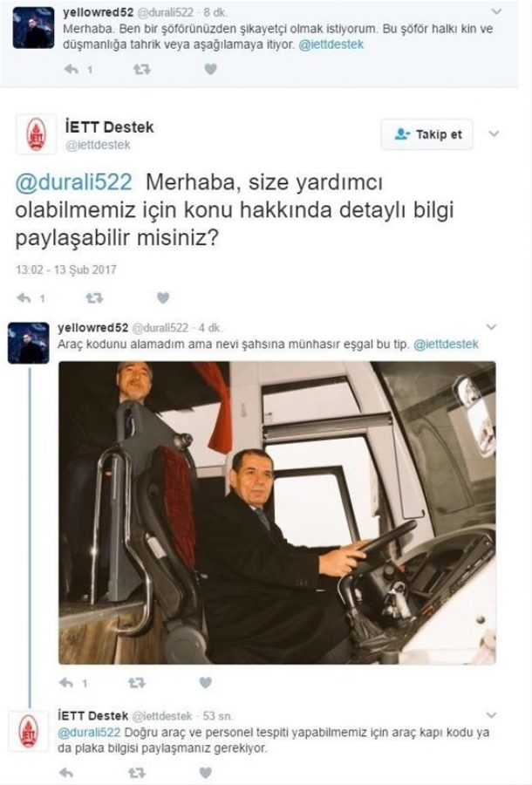
Task: Retweet the first yellowred52 complaint tweet
Action: 142,69
